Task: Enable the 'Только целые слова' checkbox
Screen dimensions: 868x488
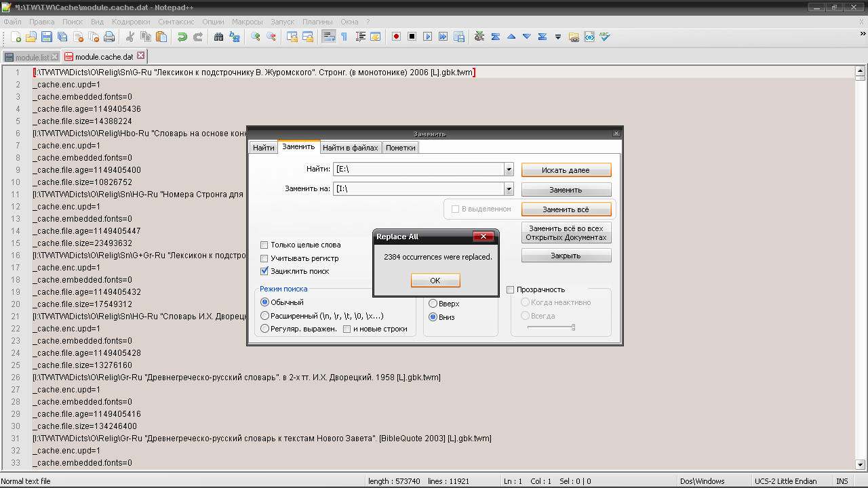Action: pyautogui.click(x=264, y=245)
